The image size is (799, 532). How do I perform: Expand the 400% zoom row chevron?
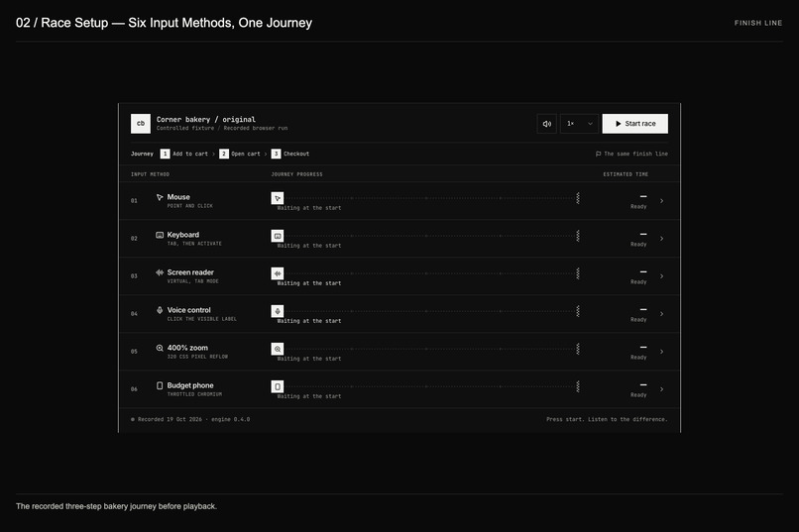(662, 352)
